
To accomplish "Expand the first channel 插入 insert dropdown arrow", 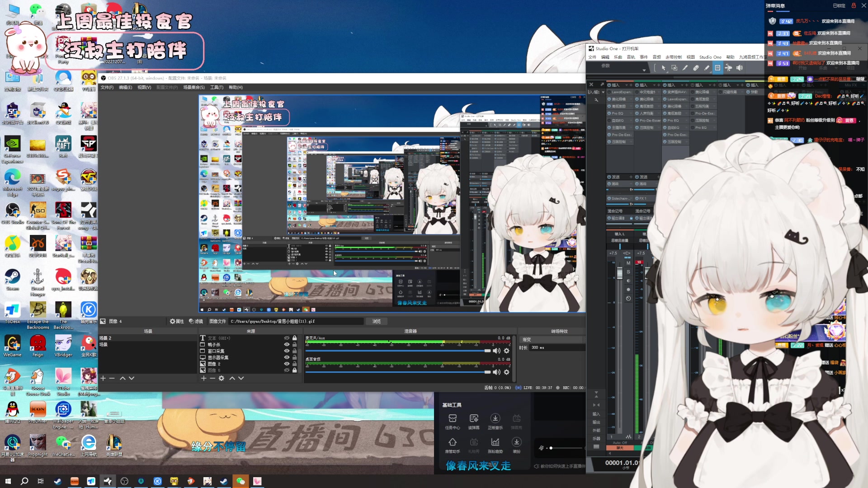I will click(x=627, y=85).
